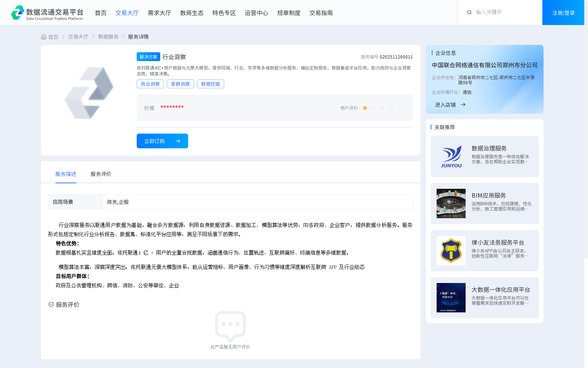Open 律小友法务服务平台 recommendation title
This screenshot has width=588, height=368.
498,243
